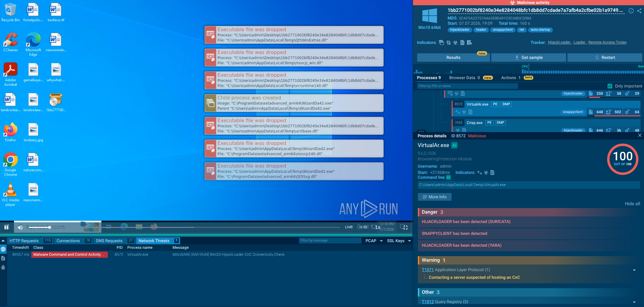The width and height of the screenshot is (644, 307).
Task: Open modules count 64 gear icon for VirtualAr.exe
Action: [627, 112]
